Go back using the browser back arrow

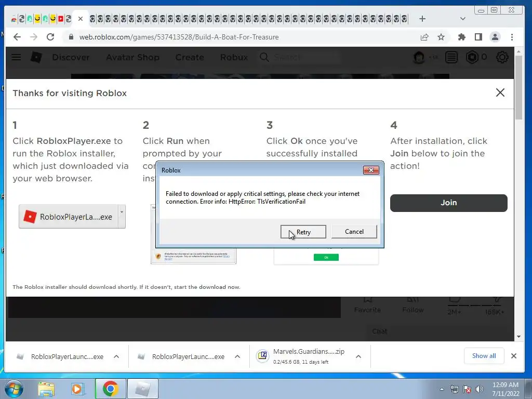point(17,37)
